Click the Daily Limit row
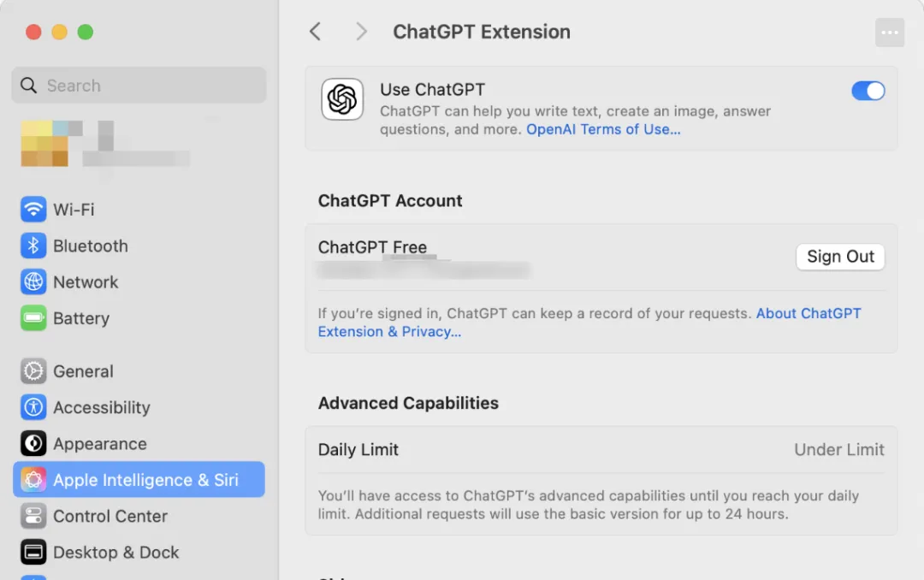 [x=601, y=450]
